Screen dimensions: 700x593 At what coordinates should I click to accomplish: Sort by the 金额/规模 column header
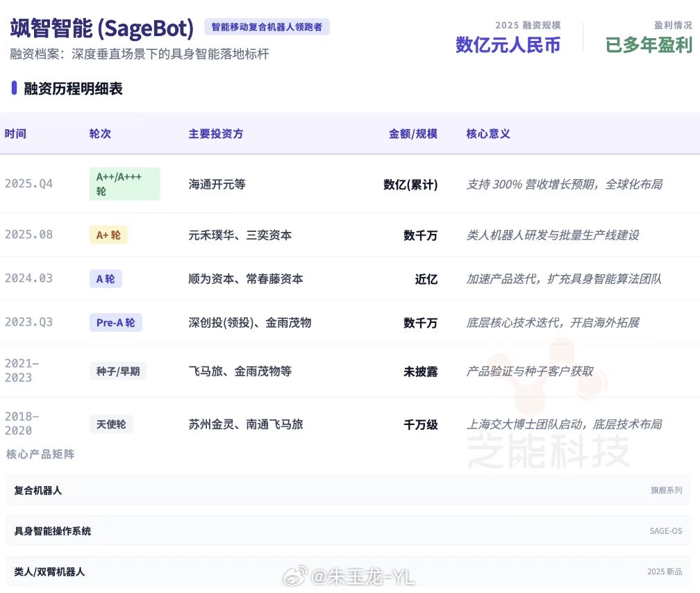[412, 133]
